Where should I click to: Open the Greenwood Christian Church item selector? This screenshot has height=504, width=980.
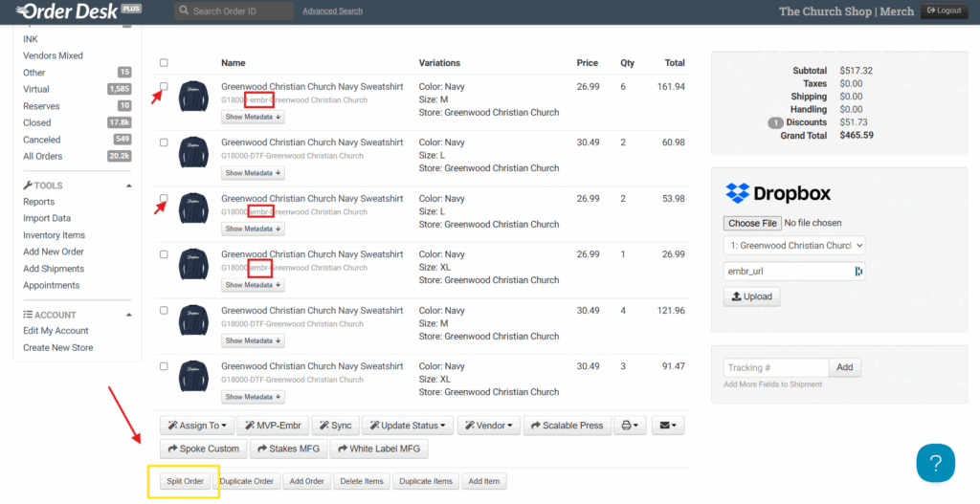coord(794,245)
